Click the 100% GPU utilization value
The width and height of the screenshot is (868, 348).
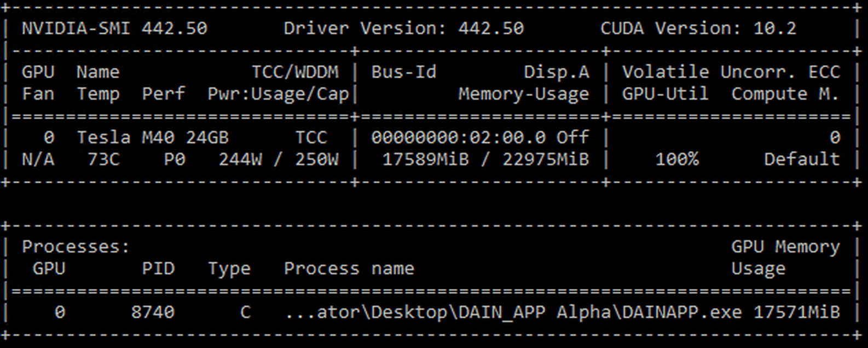677,159
